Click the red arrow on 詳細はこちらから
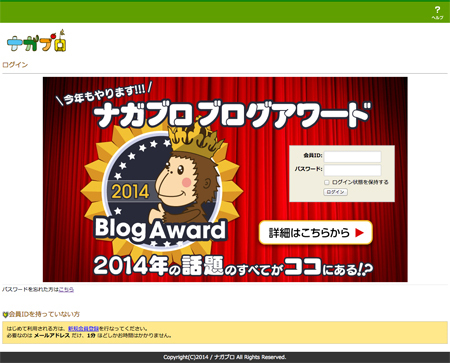450x363 pixels. click(x=359, y=233)
